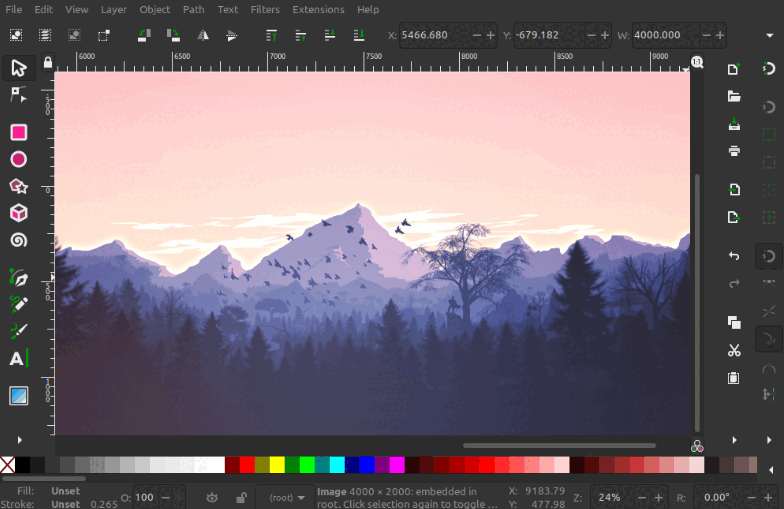
Task: Select the Pen Bezier tool
Action: 18,277
